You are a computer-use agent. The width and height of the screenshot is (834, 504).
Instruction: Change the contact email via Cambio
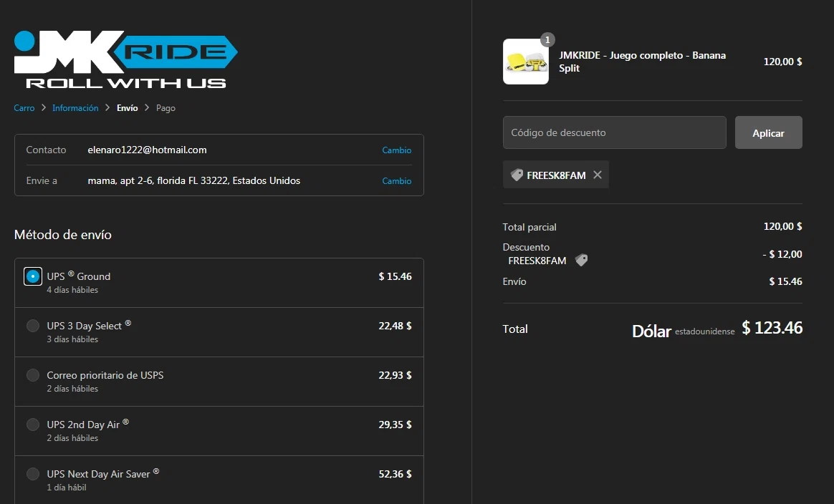(397, 150)
